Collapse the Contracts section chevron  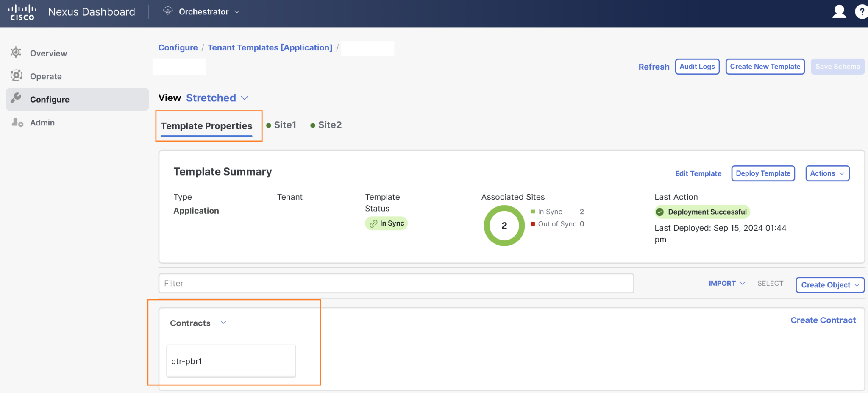pyautogui.click(x=224, y=323)
